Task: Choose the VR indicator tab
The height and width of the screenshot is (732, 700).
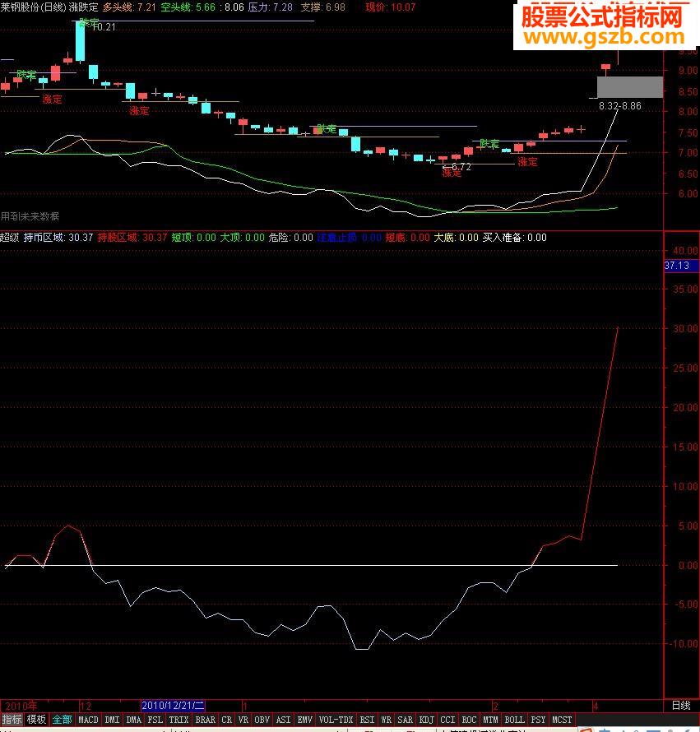Action: click(x=243, y=720)
